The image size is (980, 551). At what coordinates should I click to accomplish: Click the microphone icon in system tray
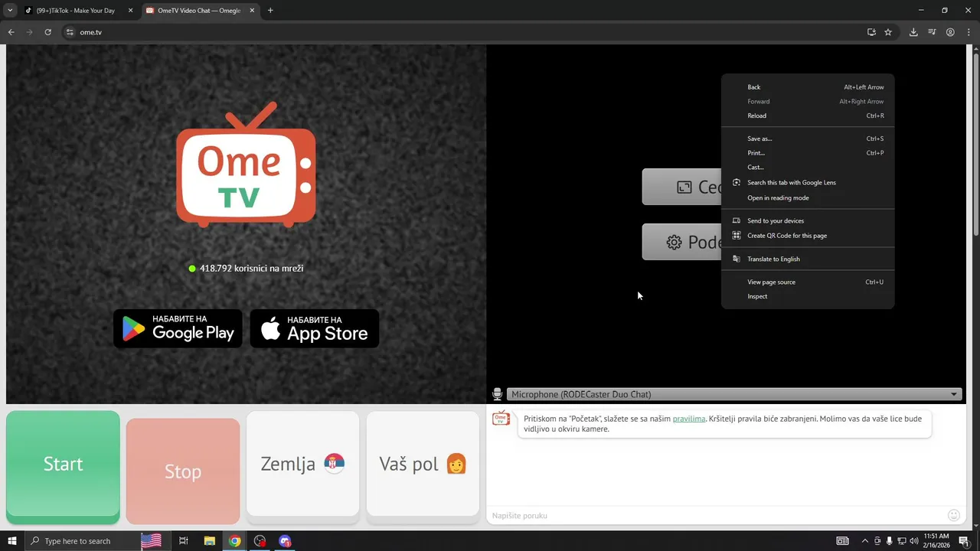click(889, 541)
